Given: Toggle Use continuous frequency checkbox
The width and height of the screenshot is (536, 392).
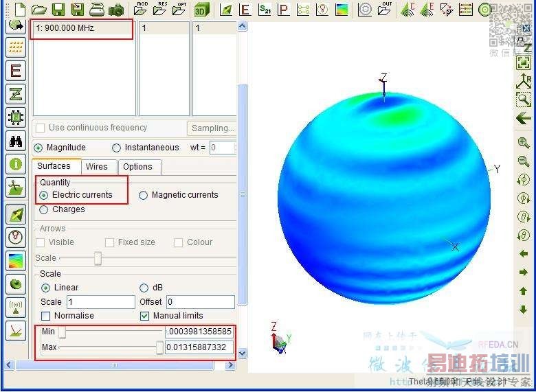Looking at the screenshot, I should pos(41,128).
